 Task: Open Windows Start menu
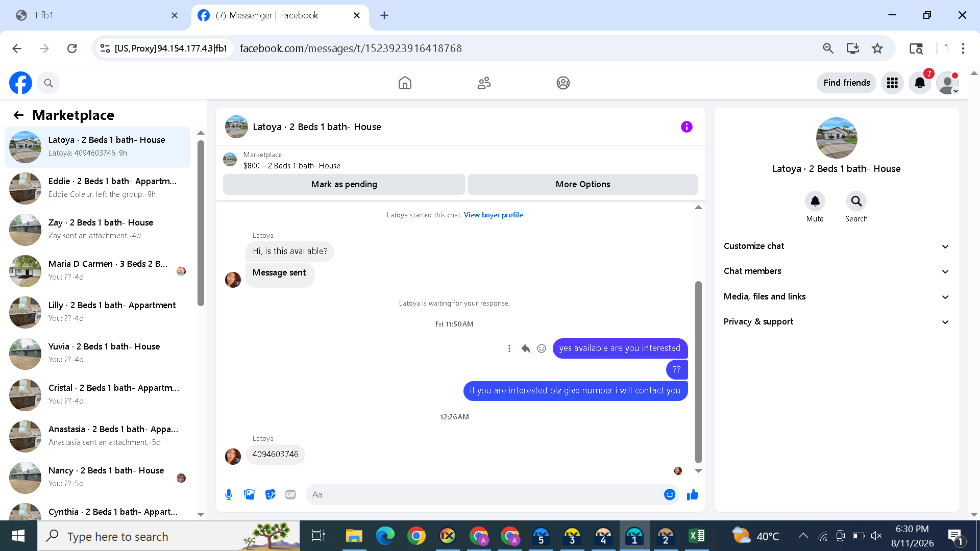point(18,536)
